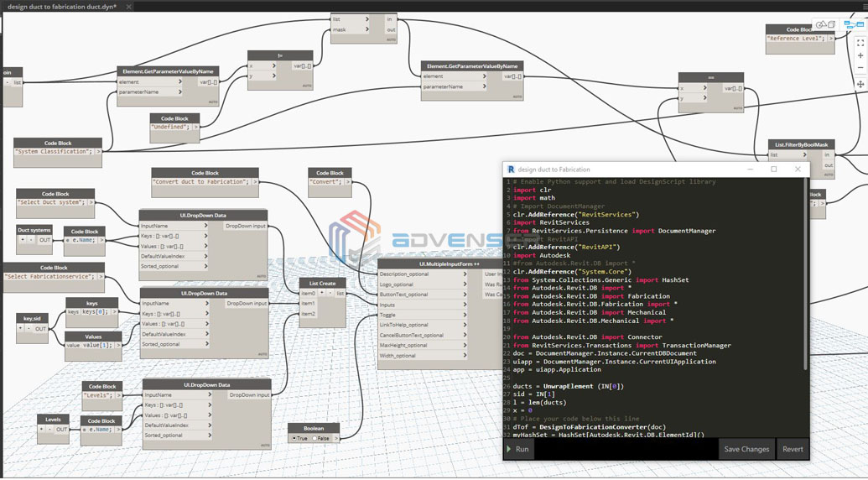Expand the parameterName port of left GetParameterValueByName

point(179,92)
